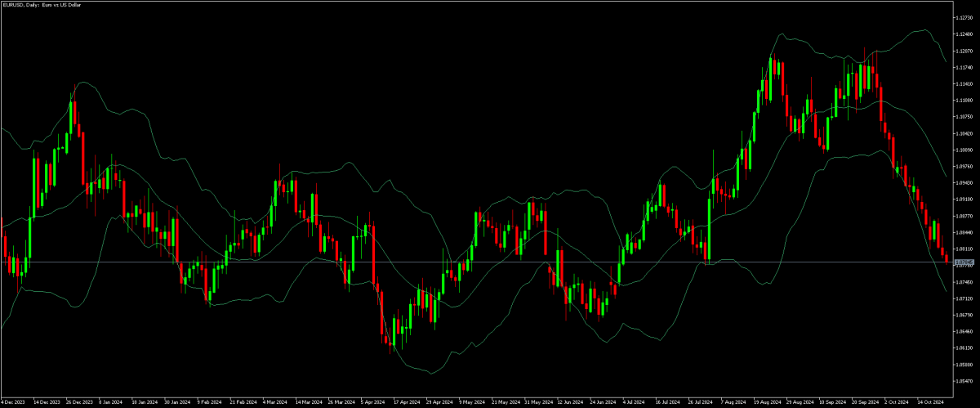
Task: Click the 4 Jul 2024 date label
Action: click(x=633, y=402)
